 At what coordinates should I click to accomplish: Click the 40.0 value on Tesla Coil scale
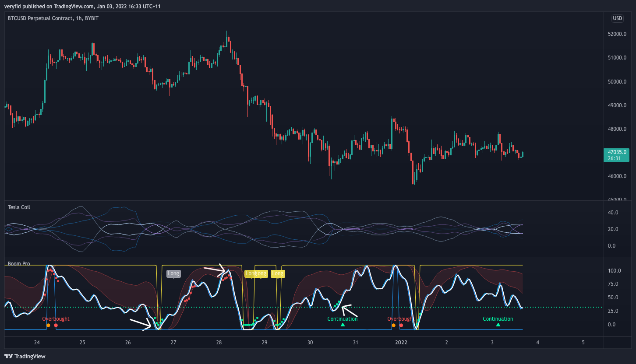(613, 213)
